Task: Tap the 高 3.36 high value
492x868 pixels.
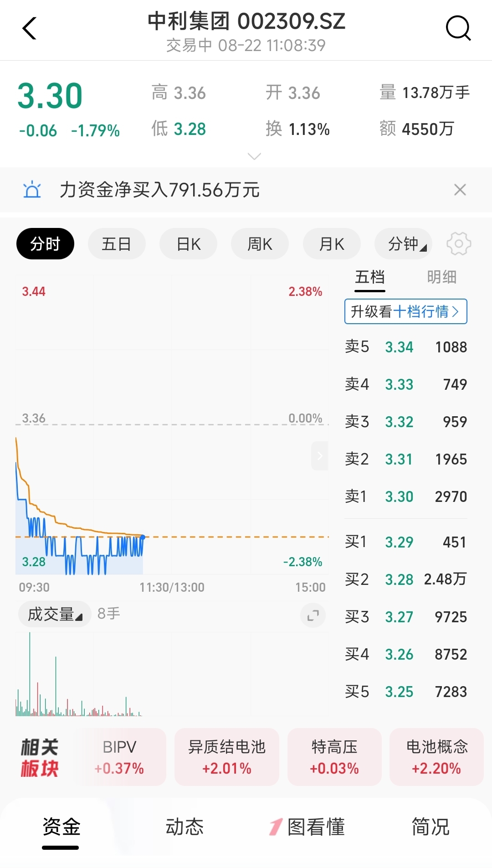Action: pyautogui.click(x=179, y=93)
